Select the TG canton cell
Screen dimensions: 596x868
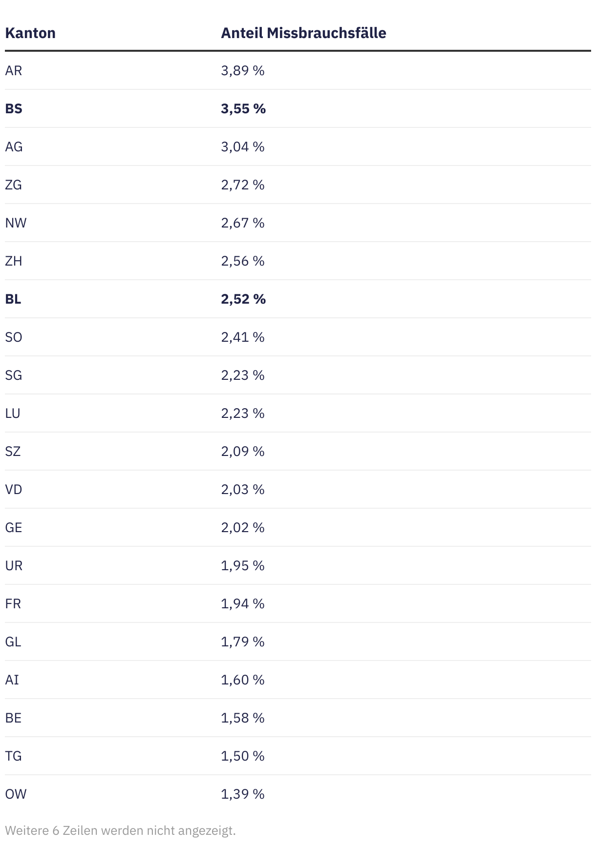tap(13, 756)
